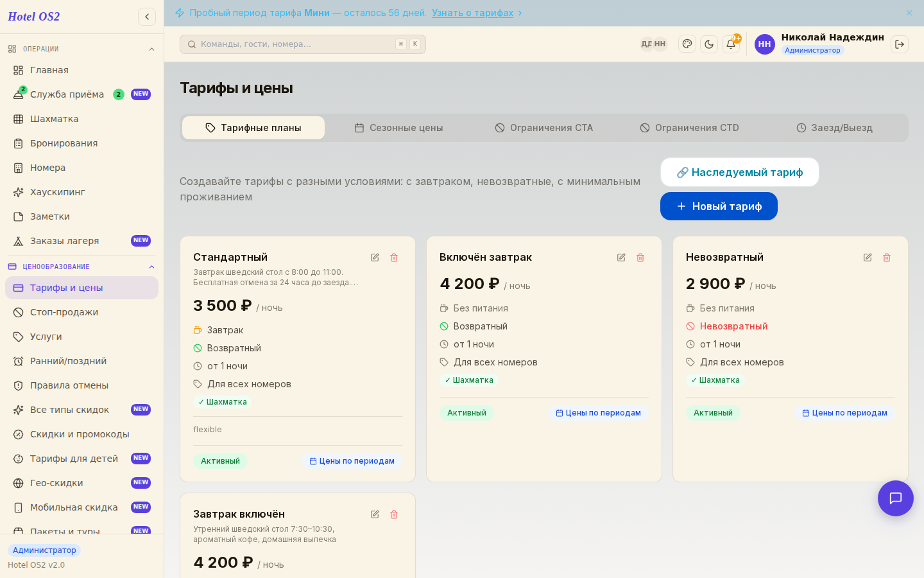Open the chat bubble floating button
This screenshot has height=578, width=924.
(896, 498)
